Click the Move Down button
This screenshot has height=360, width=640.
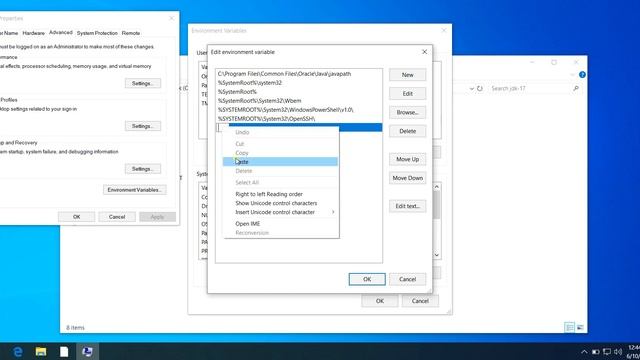(x=407, y=178)
